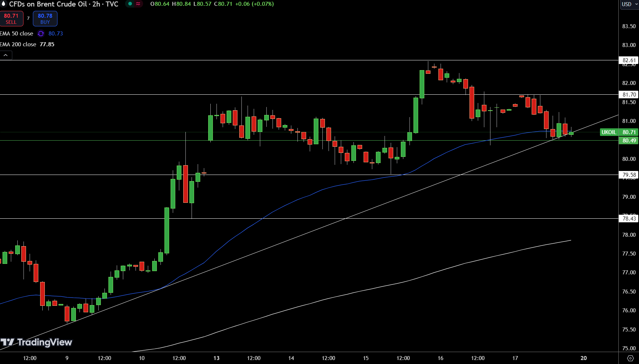Click the 77.50 tick on the price scale
This screenshot has width=639, height=364.
click(x=629, y=254)
